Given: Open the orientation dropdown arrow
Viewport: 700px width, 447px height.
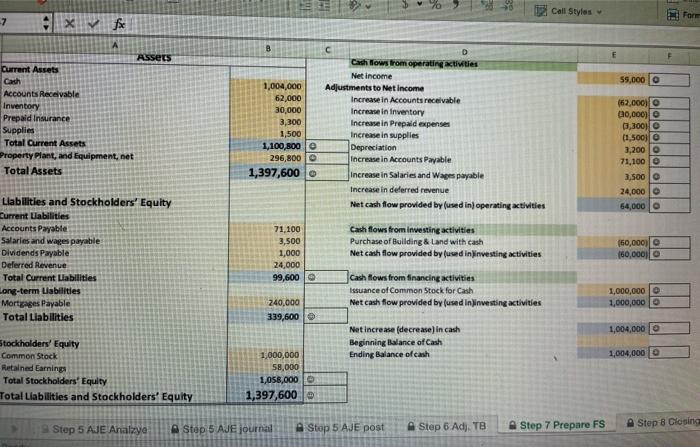Looking at the screenshot, I should point(368,7).
